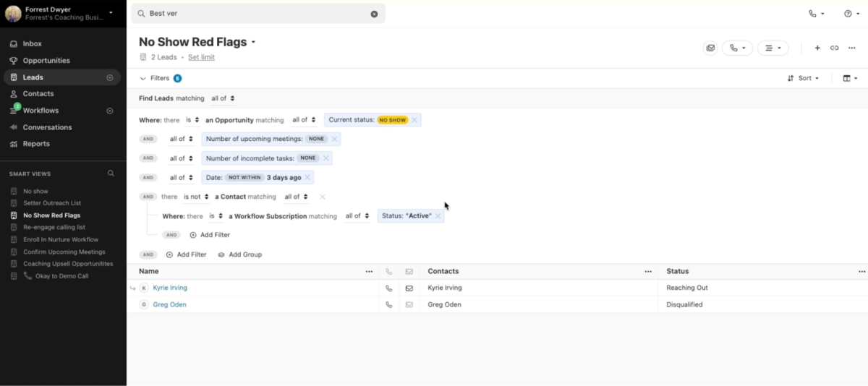Open Re-engage calling list smart view
Image resolution: width=868 pixels, height=386 pixels.
pyautogui.click(x=54, y=227)
